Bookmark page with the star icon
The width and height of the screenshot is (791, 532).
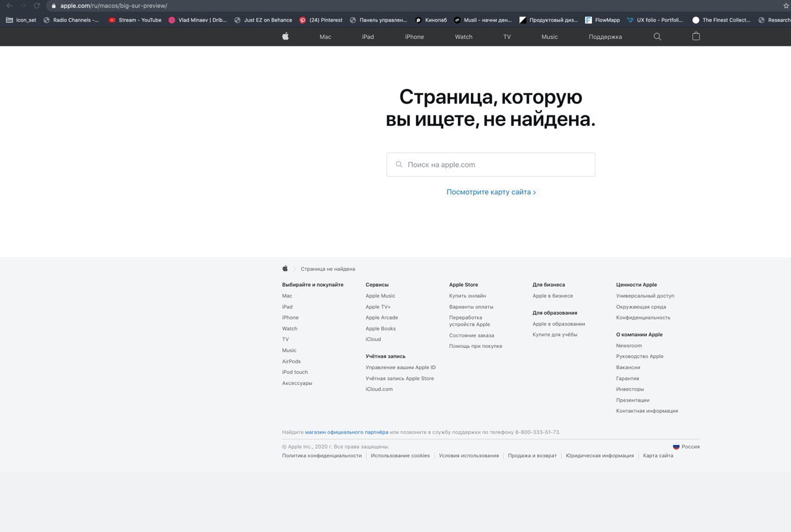pos(786,6)
